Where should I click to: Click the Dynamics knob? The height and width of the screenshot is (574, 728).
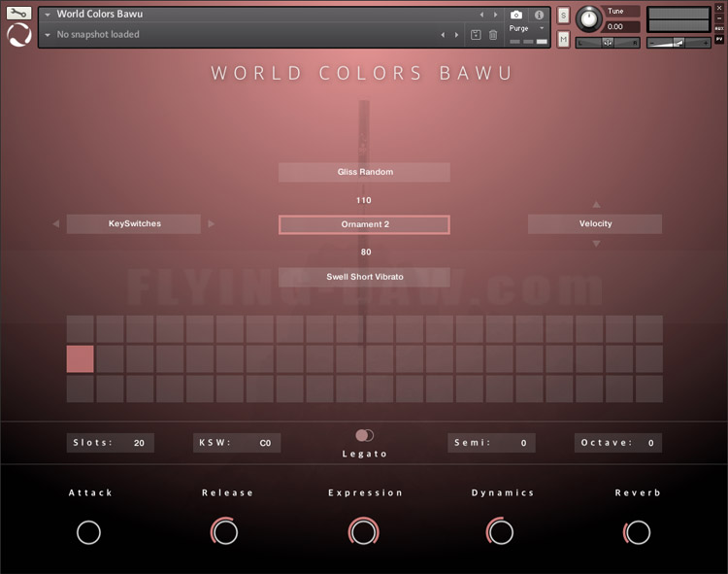[500, 531]
